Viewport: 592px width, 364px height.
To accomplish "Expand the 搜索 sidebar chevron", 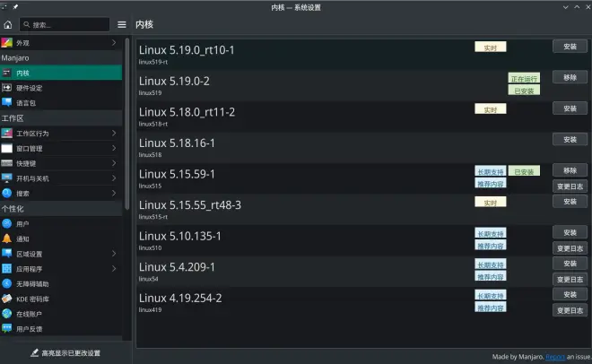I will (114, 193).
